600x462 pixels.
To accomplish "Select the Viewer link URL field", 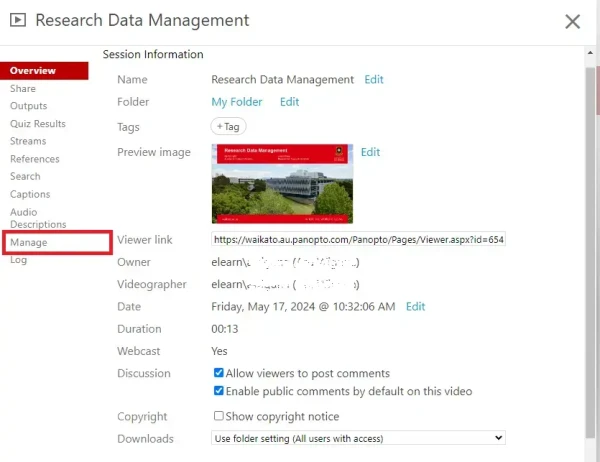I will (x=358, y=240).
